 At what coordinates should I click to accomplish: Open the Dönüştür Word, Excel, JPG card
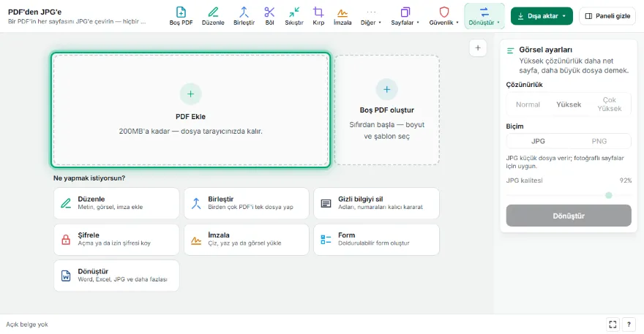click(116, 276)
